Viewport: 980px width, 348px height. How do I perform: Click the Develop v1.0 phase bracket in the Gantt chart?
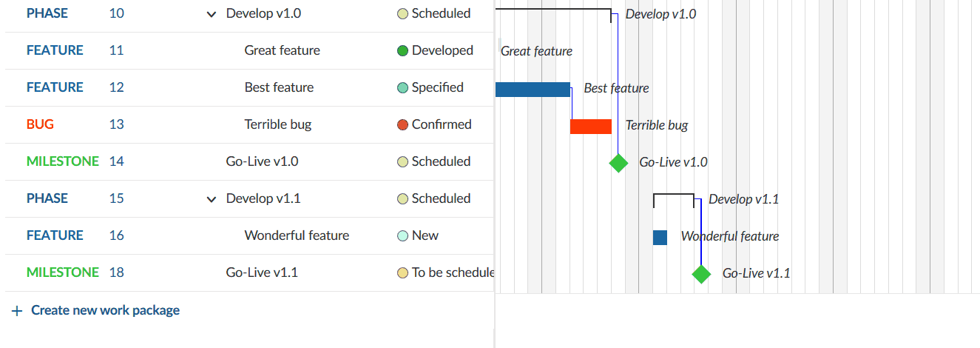click(555, 10)
